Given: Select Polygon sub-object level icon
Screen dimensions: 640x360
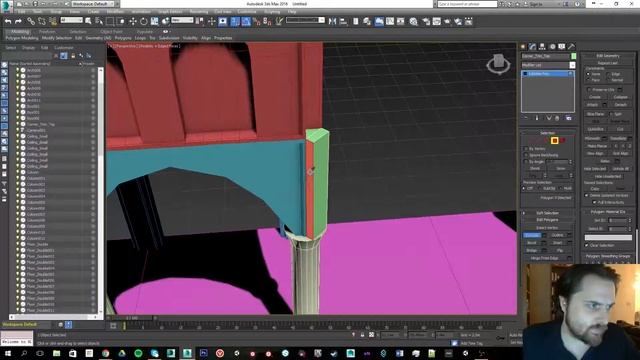Looking at the screenshot, I should [554, 141].
